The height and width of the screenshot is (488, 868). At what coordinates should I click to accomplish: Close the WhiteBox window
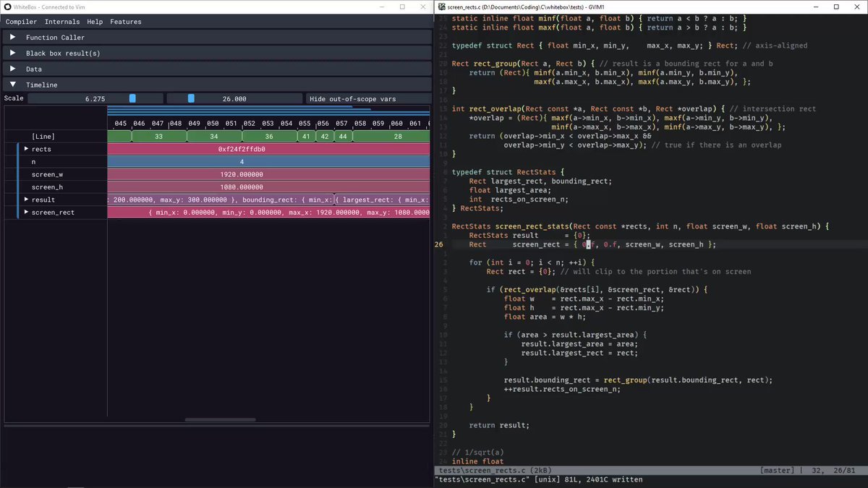click(422, 7)
